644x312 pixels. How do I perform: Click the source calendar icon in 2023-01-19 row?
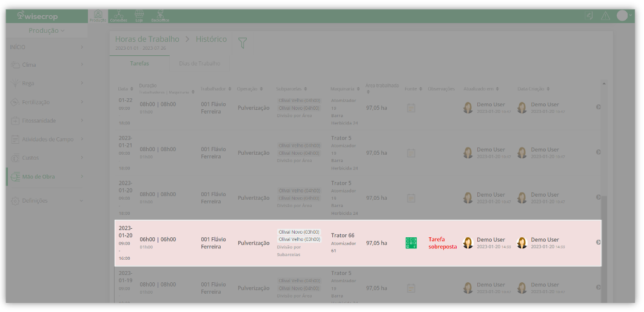click(411, 288)
